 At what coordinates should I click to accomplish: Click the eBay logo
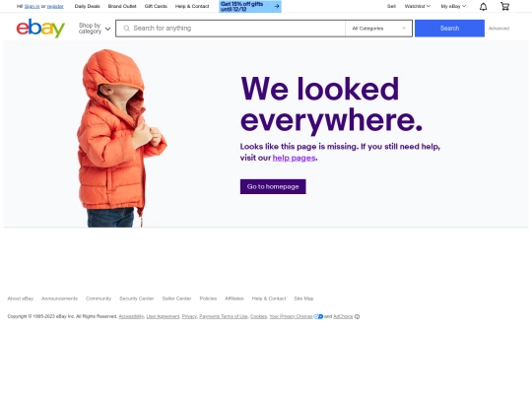(40, 28)
